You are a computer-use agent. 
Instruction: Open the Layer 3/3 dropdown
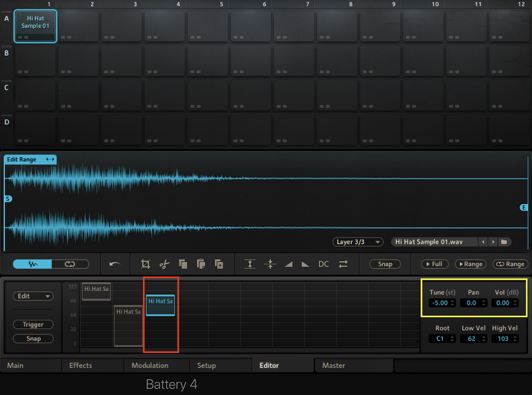358,242
